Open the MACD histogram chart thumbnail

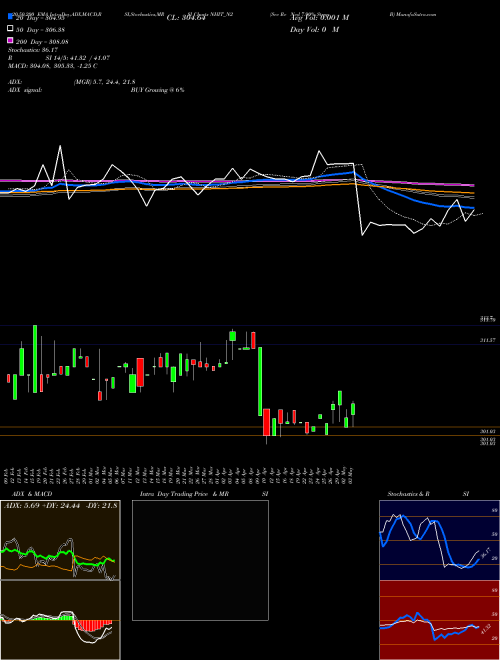point(60,620)
